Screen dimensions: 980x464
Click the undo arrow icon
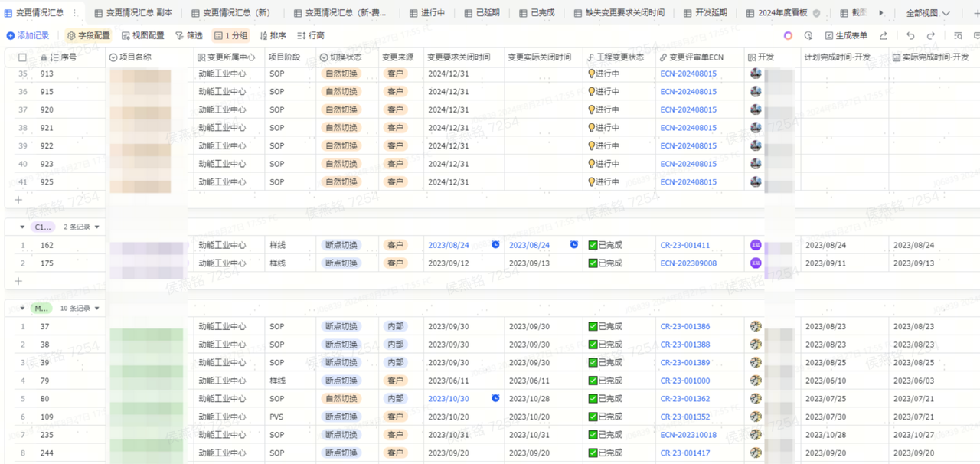(x=910, y=36)
